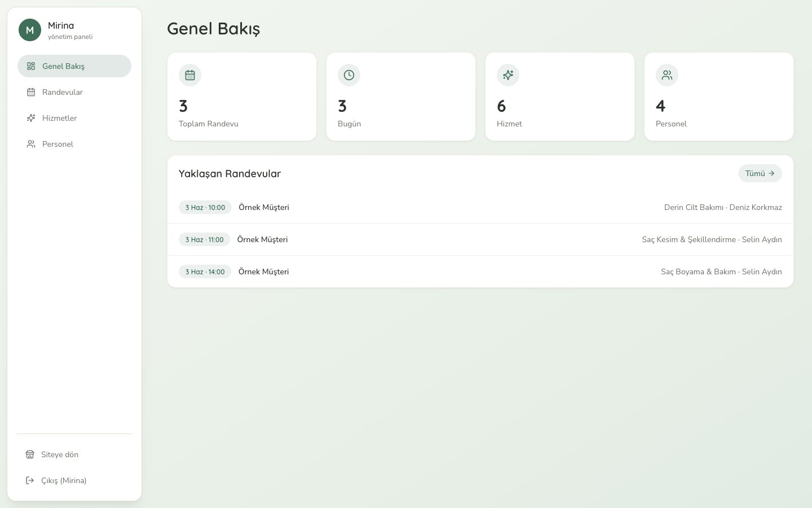The width and height of the screenshot is (812, 508).
Task: Click the sparkle icon in Hizmet card
Action: (508, 75)
